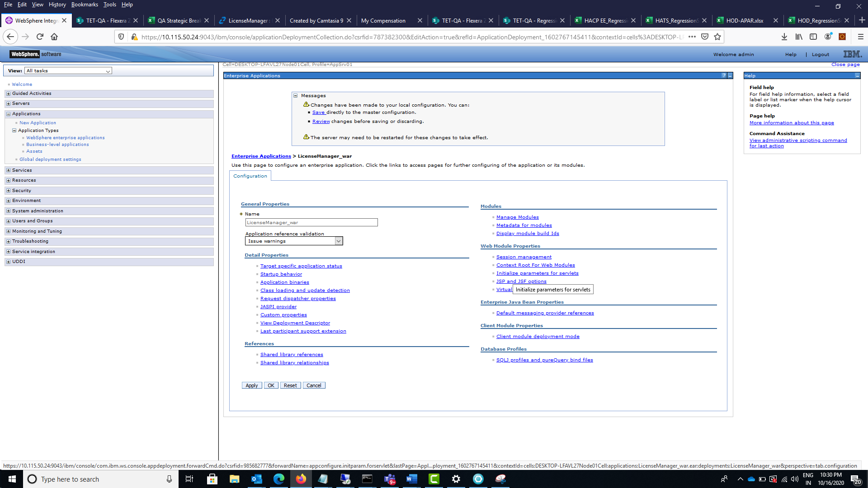Viewport: 868px width, 488px height.
Task: Open the Firefox hamburger menu icon
Action: point(860,37)
